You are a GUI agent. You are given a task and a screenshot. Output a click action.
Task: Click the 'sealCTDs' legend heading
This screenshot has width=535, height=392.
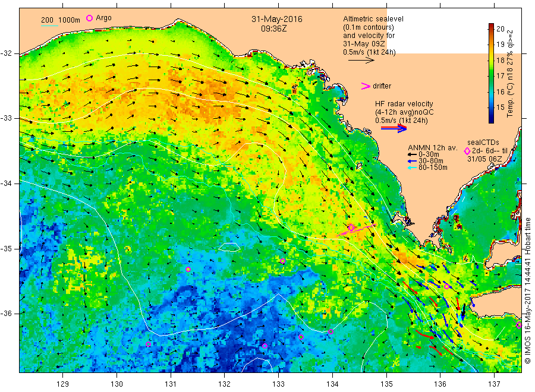pos(483,143)
